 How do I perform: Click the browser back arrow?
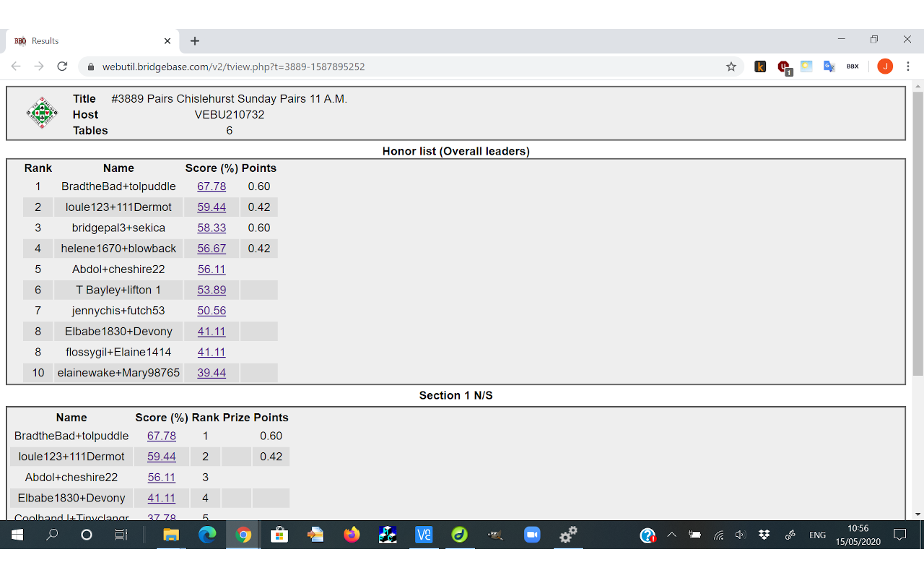16,66
